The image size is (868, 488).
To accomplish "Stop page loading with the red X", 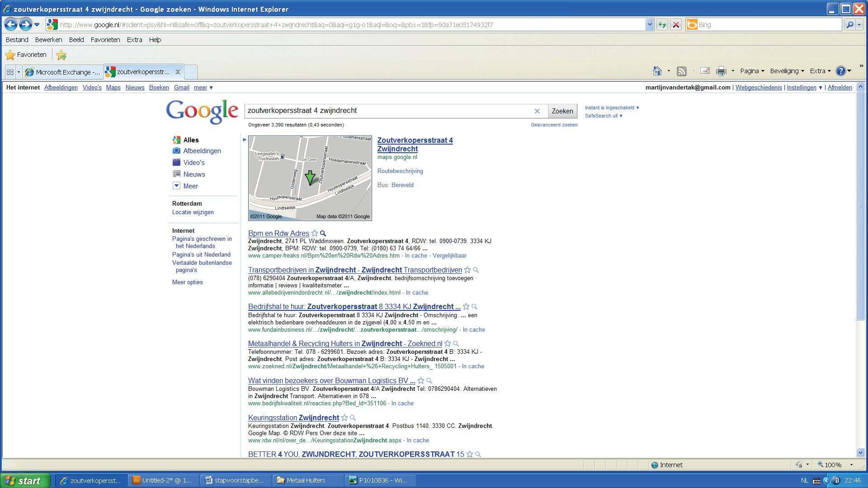I will tap(676, 25).
